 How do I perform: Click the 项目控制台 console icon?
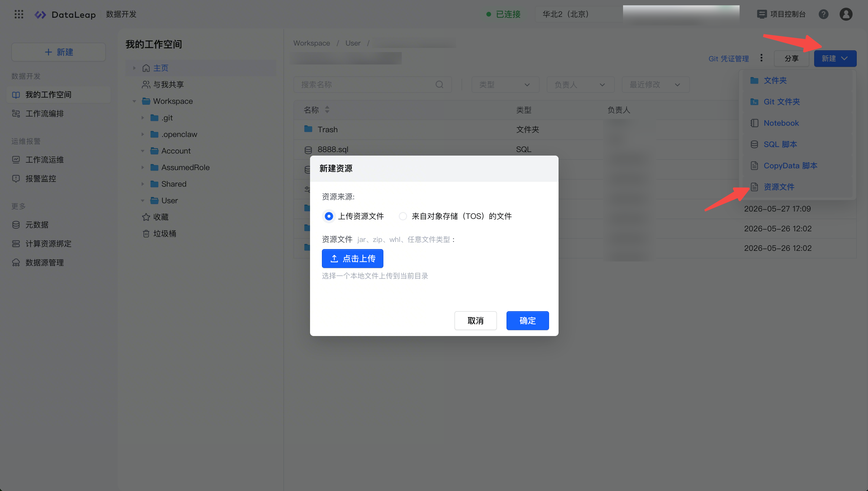pos(762,14)
